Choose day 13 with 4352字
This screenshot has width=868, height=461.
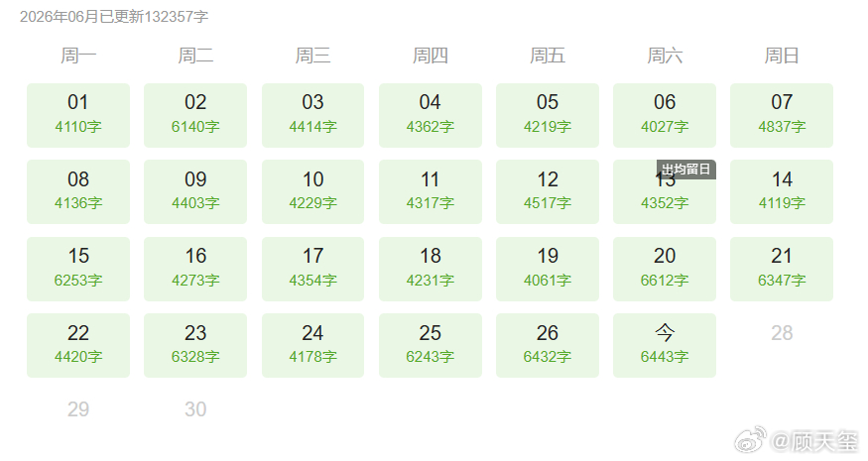coord(665,192)
